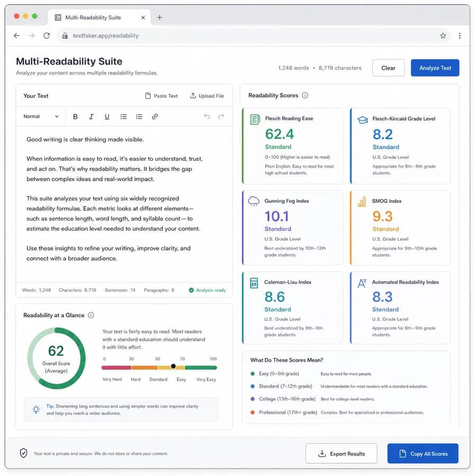Open the browser three-dot menu

(460, 35)
